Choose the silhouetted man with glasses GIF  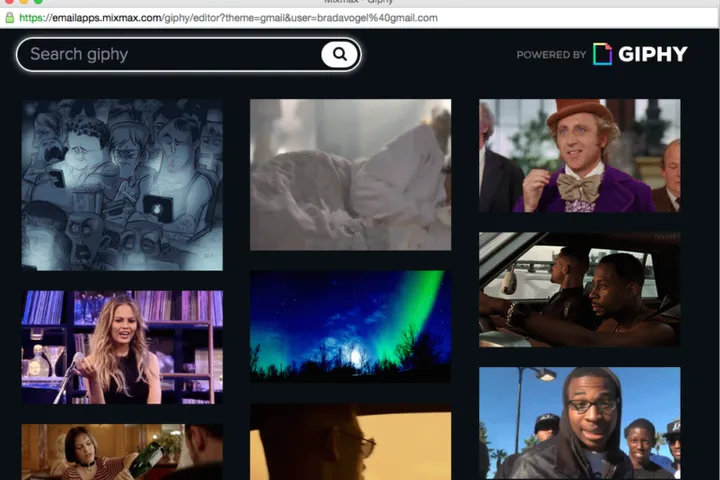pos(350,442)
